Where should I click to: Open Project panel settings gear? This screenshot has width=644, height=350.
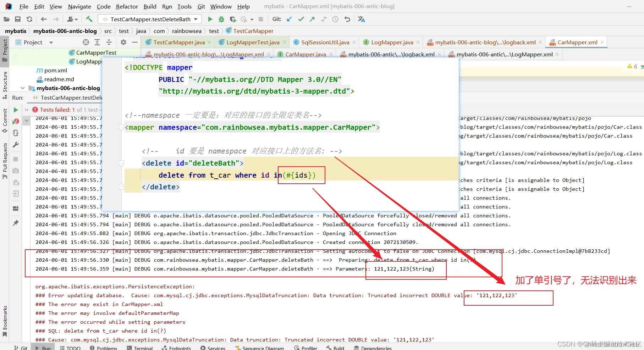click(123, 42)
